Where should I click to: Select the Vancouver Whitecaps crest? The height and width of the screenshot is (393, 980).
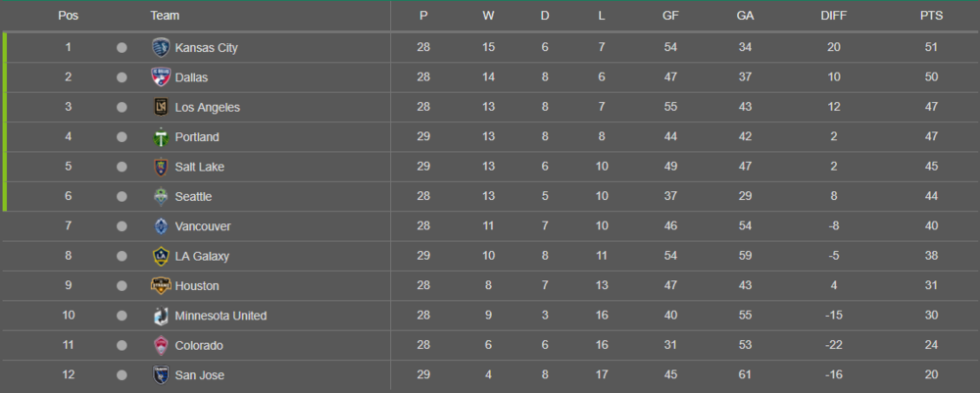click(x=161, y=226)
